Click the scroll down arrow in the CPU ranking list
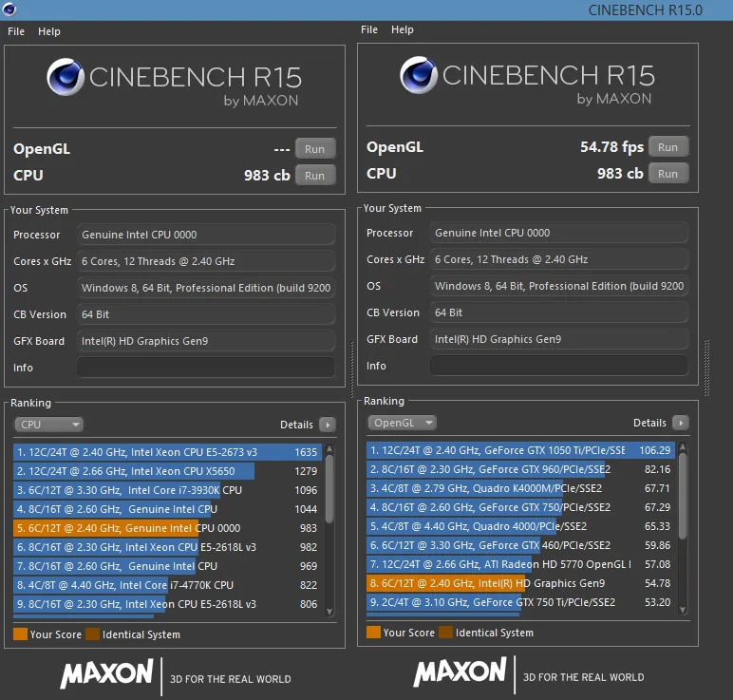 (329, 612)
